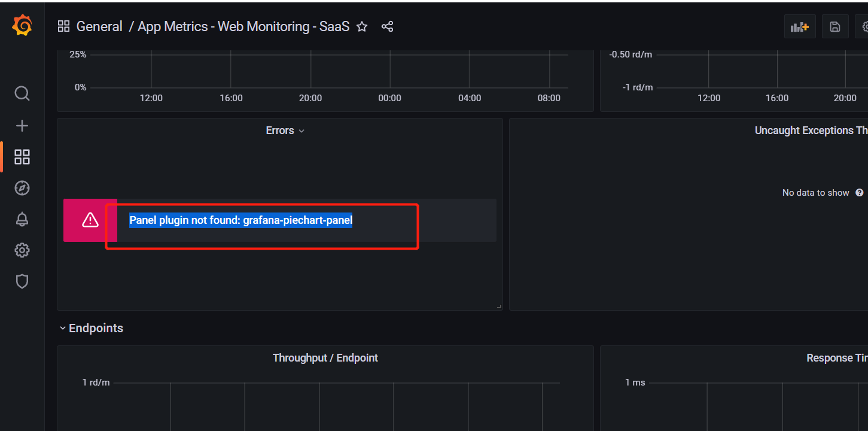Star the dashboard as a favorite

click(x=361, y=26)
